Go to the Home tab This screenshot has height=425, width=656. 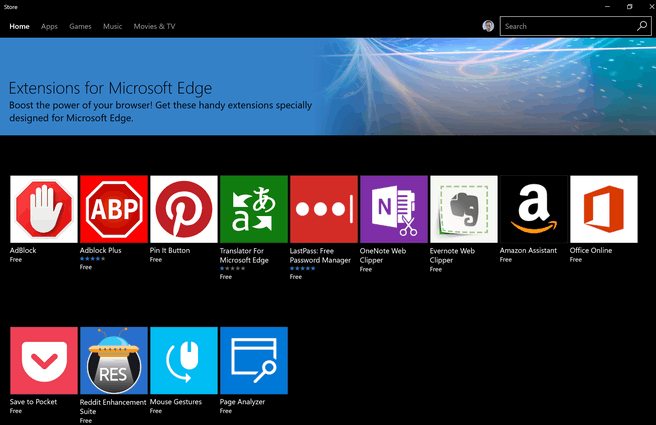point(19,26)
